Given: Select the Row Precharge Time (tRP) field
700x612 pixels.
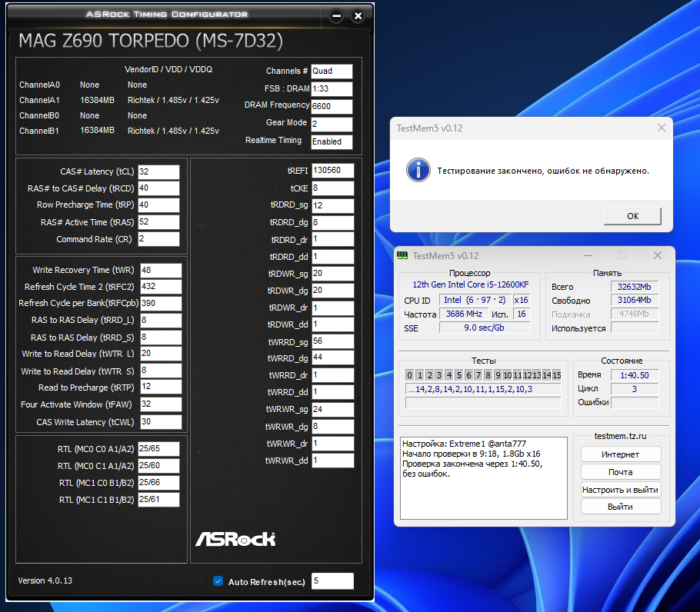Looking at the screenshot, I should 158,205.
